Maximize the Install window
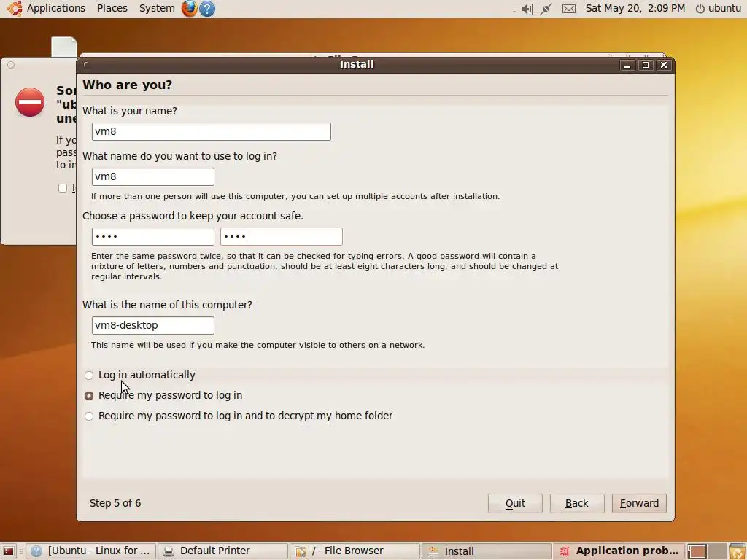 (x=646, y=65)
